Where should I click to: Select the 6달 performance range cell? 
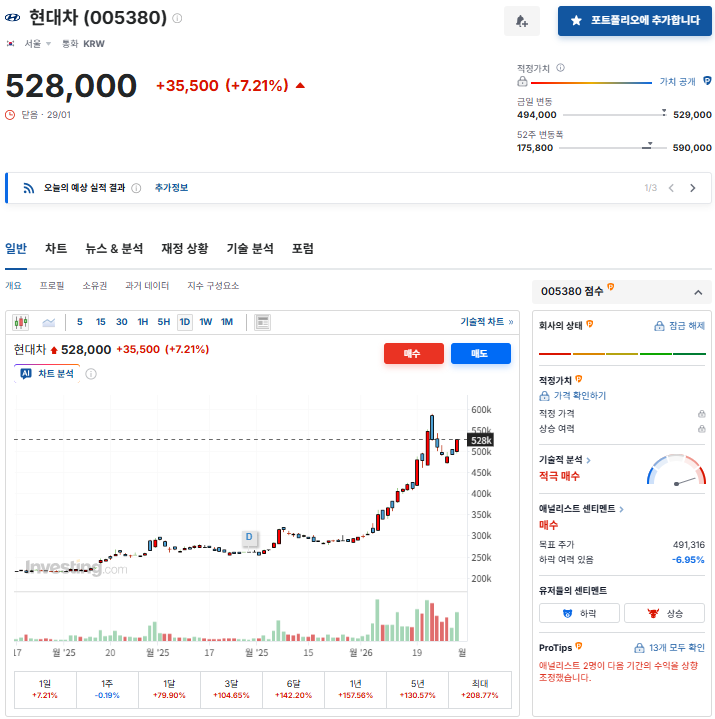click(x=293, y=690)
